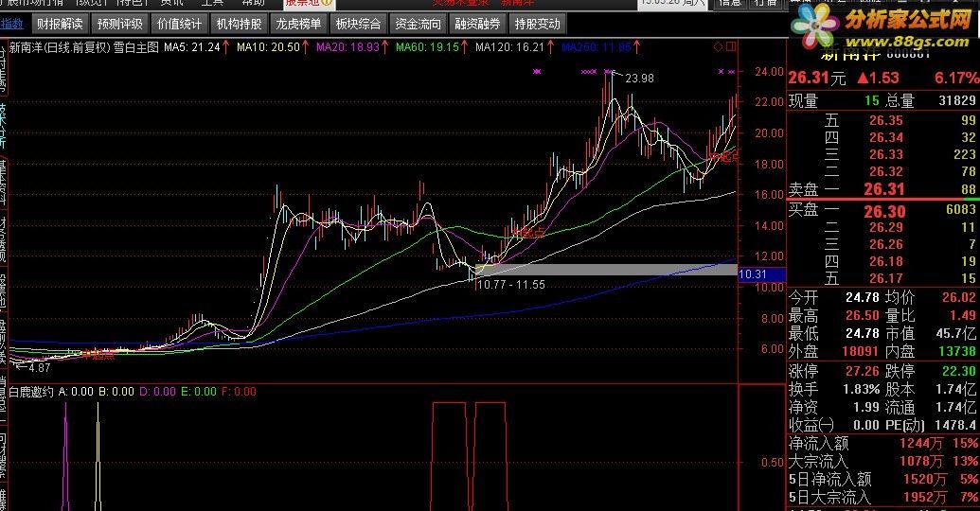Viewport: 980px width, 511px height.
Task: Click the red arrow next to MA120
Action: tap(550, 47)
